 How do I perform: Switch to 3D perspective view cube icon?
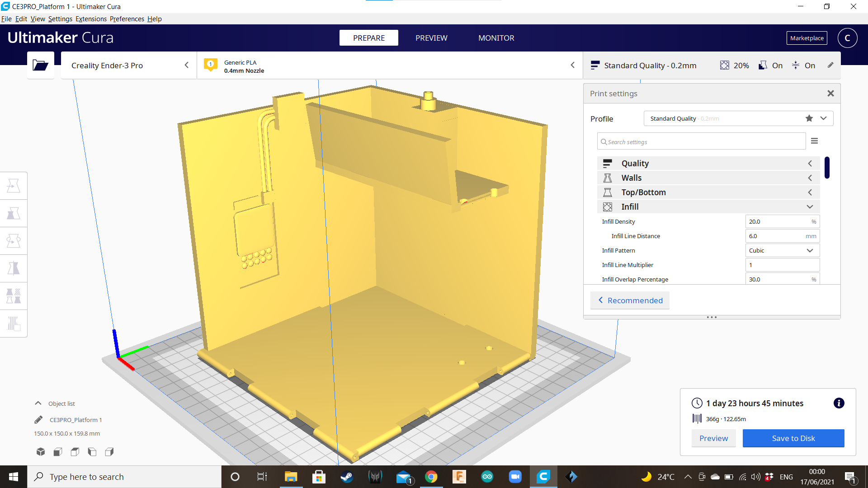41,452
